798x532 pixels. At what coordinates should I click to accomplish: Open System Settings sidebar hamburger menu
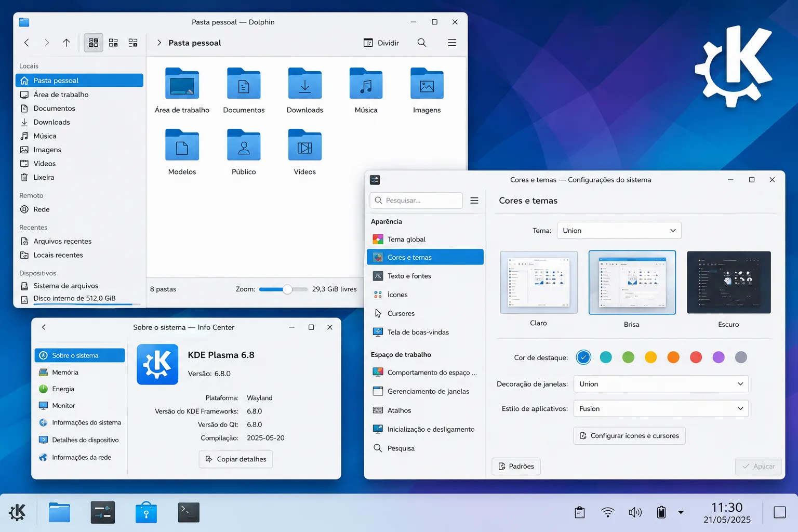tap(474, 201)
